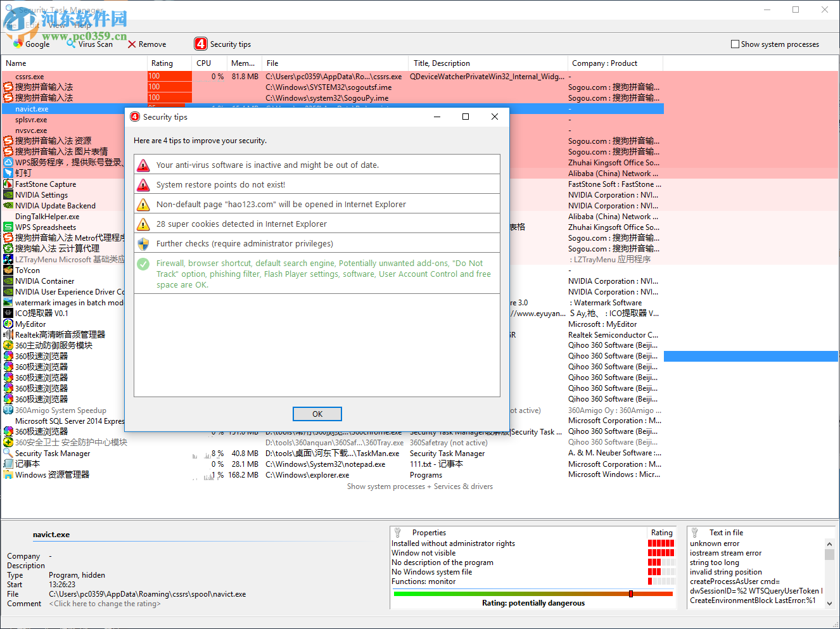This screenshot has height=629, width=840.
Task: Click here to change the rating link
Action: tap(104, 603)
